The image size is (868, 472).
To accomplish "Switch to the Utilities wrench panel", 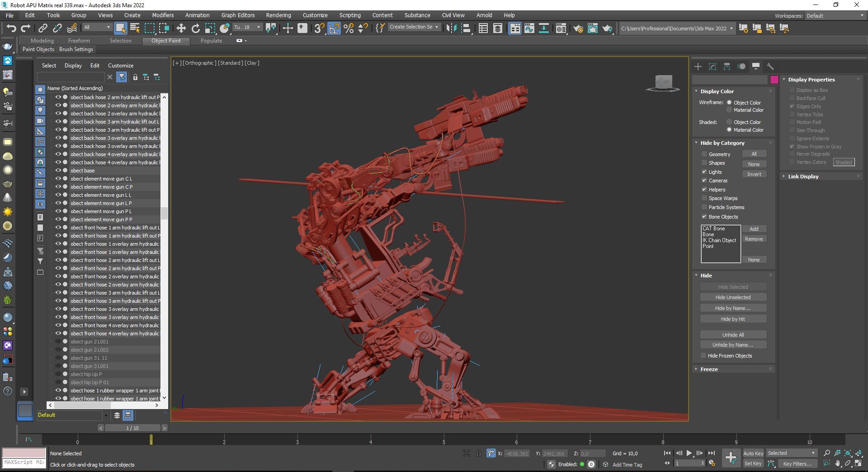I will click(770, 67).
